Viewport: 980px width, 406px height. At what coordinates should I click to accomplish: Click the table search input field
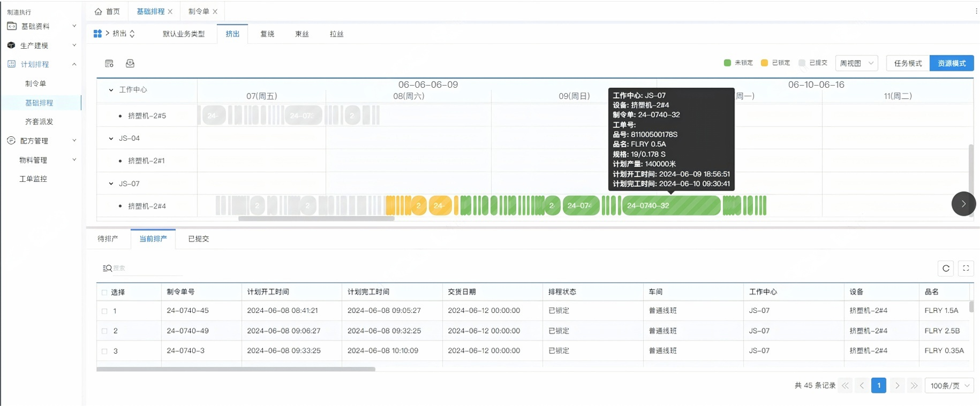click(147, 268)
